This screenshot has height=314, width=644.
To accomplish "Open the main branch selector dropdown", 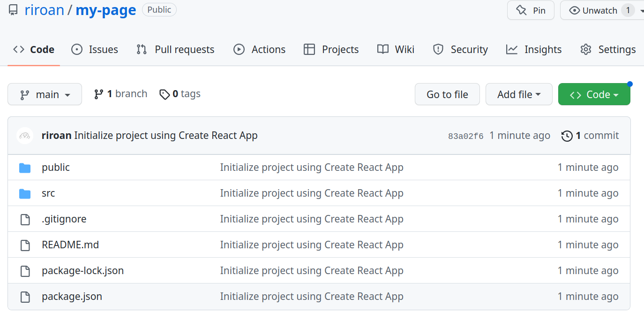I will pos(45,94).
